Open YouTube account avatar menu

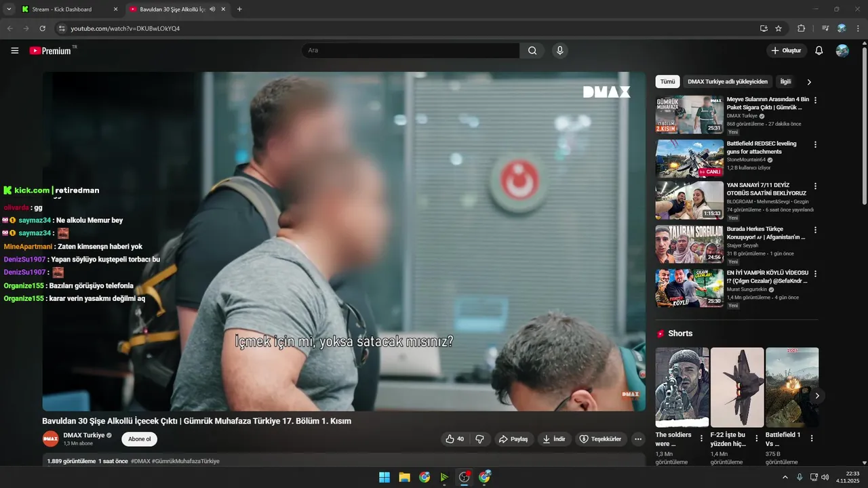(x=842, y=50)
